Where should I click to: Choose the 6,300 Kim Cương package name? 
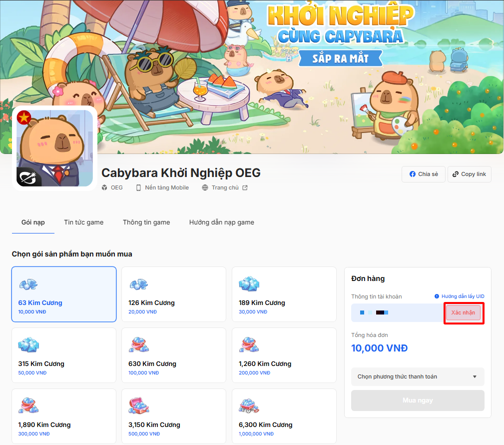tap(266, 424)
